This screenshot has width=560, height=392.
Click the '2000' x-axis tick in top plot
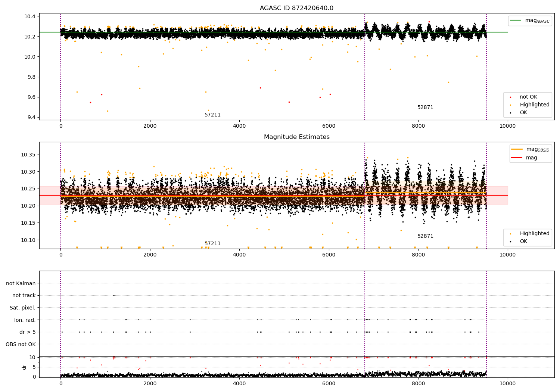(x=150, y=126)
